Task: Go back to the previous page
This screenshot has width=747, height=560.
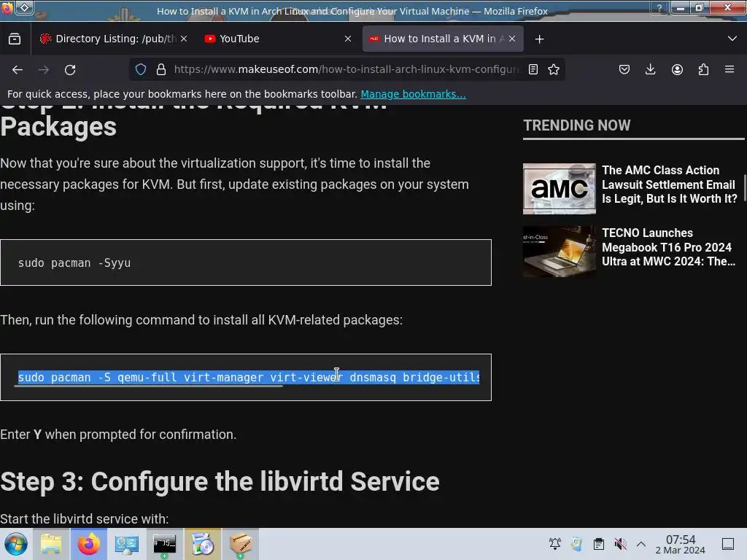Action: point(18,69)
